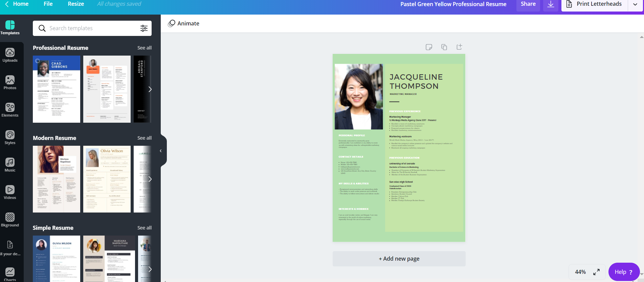Show next Simple Resume templates
The height and width of the screenshot is (282, 644).
pyautogui.click(x=150, y=269)
